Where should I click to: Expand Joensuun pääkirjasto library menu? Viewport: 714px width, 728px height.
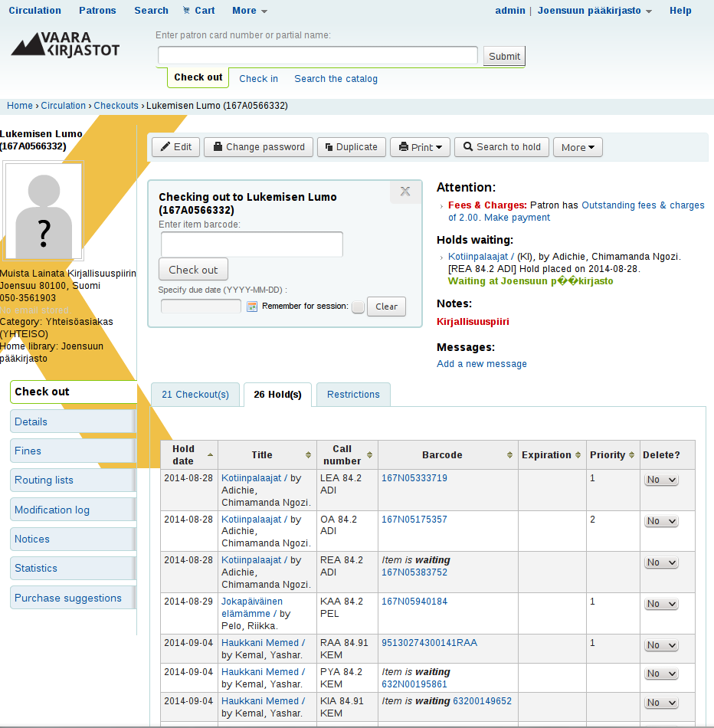tap(594, 11)
